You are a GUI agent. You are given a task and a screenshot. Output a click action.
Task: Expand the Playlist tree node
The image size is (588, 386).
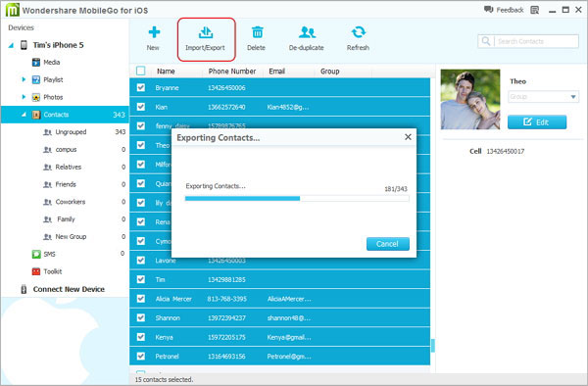[24, 79]
